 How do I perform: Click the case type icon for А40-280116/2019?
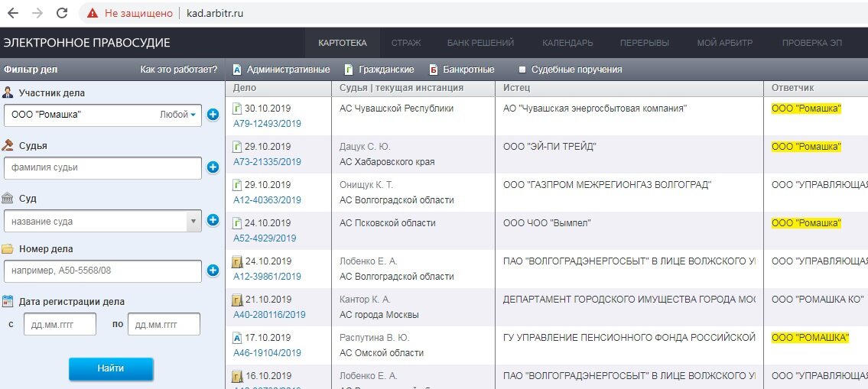coord(237,300)
